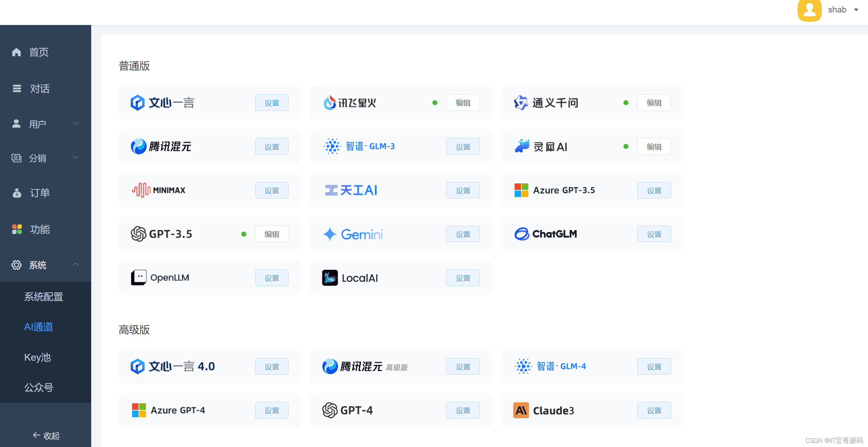868x447 pixels.
Task: Click the list icon beside 对话
Action: click(x=17, y=88)
